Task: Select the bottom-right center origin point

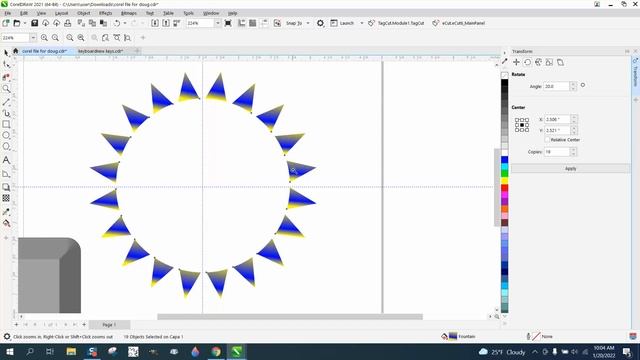Action: [x=527, y=130]
